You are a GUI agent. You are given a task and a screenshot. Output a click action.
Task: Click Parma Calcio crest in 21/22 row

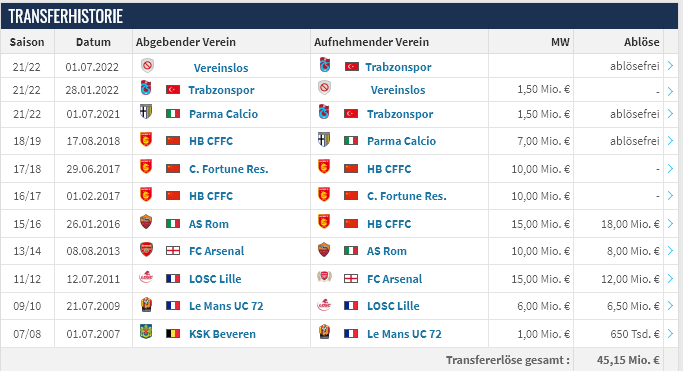145,112
